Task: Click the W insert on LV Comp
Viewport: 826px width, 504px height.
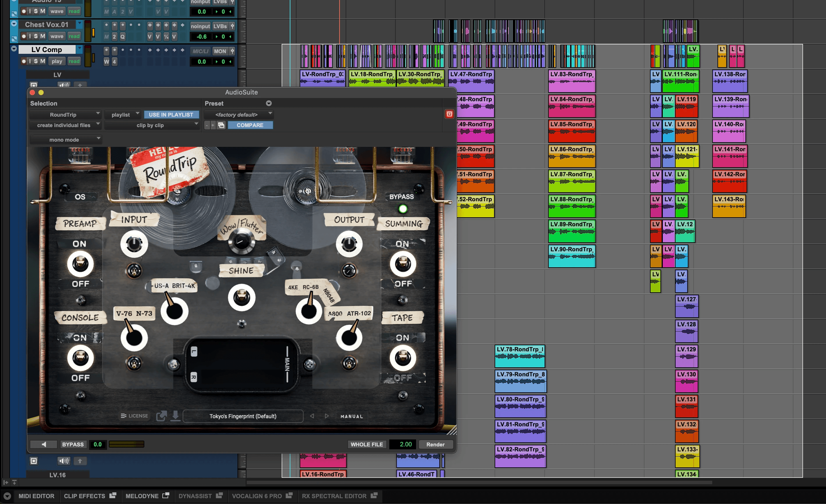Action: point(106,62)
